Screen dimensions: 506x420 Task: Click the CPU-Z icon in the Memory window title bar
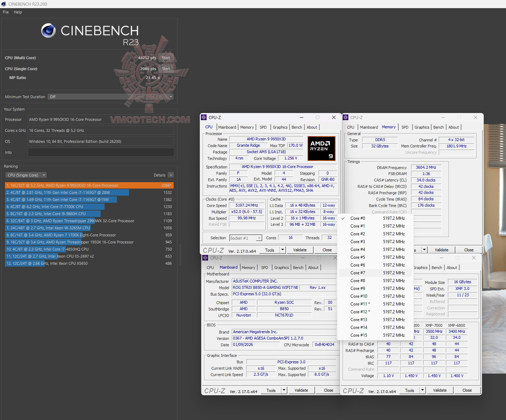click(x=345, y=117)
